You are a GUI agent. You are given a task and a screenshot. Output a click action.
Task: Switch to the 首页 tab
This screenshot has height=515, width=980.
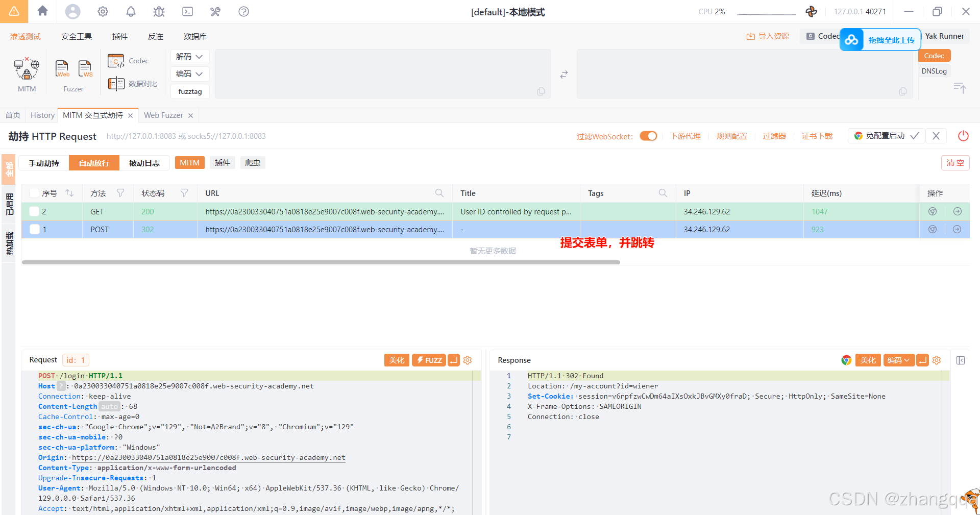pyautogui.click(x=13, y=115)
